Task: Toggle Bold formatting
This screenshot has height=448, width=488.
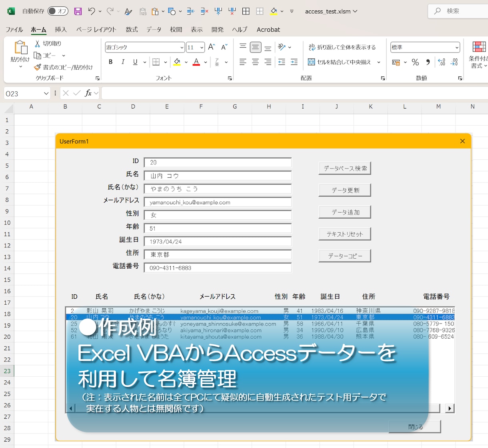Action: click(111, 62)
